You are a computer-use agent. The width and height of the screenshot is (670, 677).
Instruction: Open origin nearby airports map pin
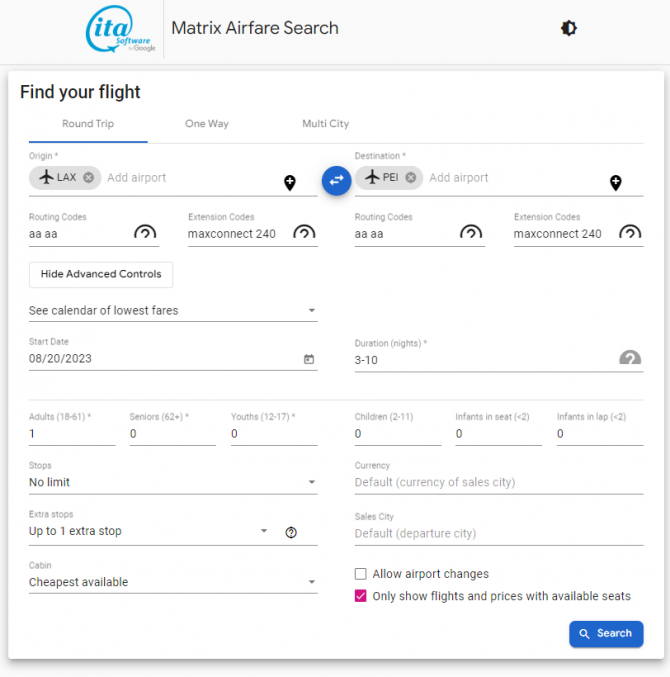(x=290, y=183)
